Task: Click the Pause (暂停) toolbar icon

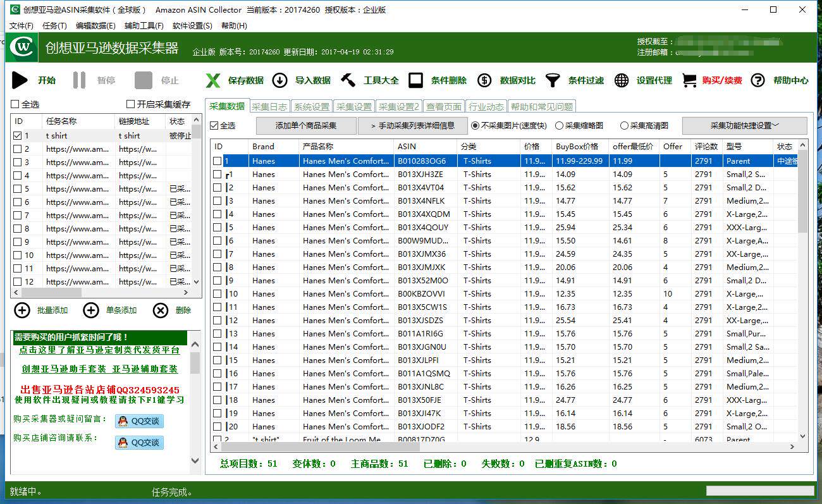Action: tap(79, 80)
